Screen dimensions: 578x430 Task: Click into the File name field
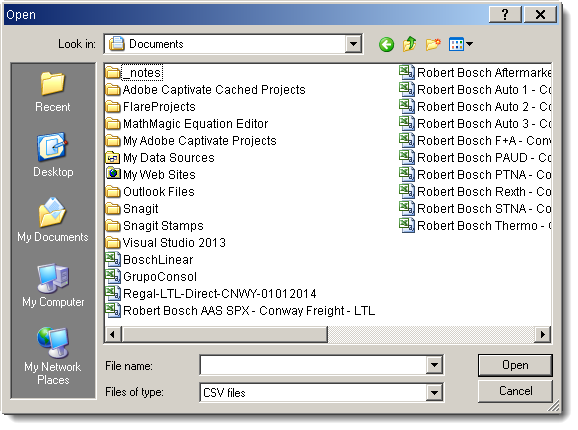313,365
